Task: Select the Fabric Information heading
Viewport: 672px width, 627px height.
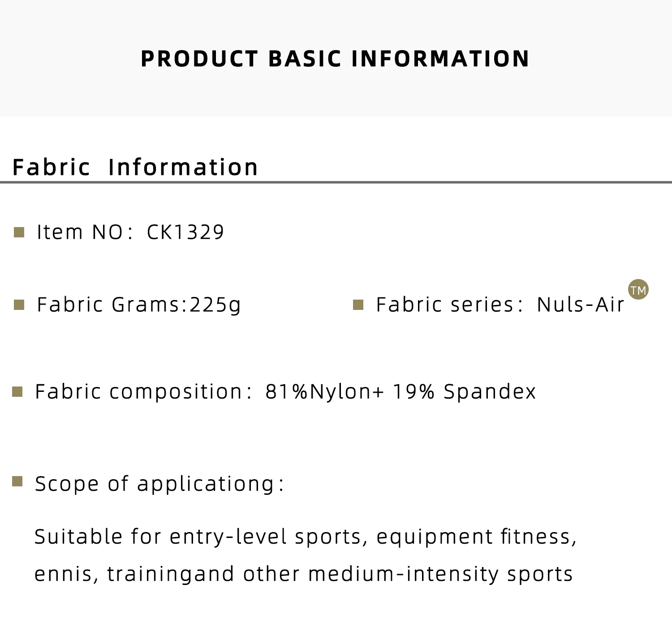Action: click(135, 167)
